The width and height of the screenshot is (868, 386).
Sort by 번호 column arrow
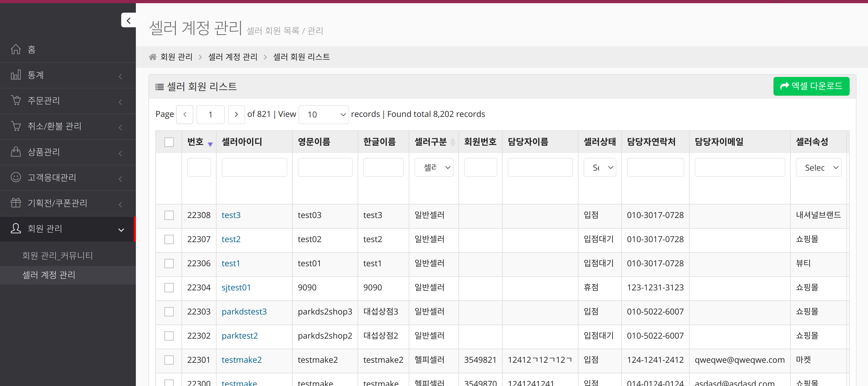tap(210, 144)
